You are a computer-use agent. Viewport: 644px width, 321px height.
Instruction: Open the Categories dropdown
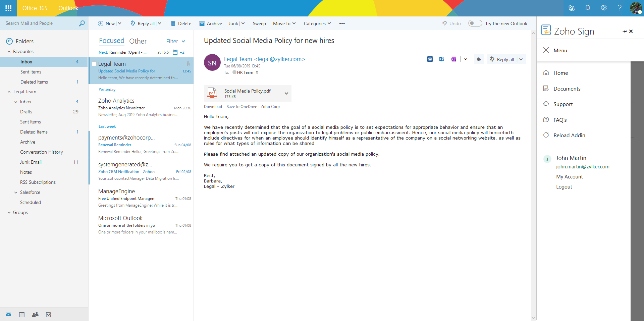click(317, 23)
